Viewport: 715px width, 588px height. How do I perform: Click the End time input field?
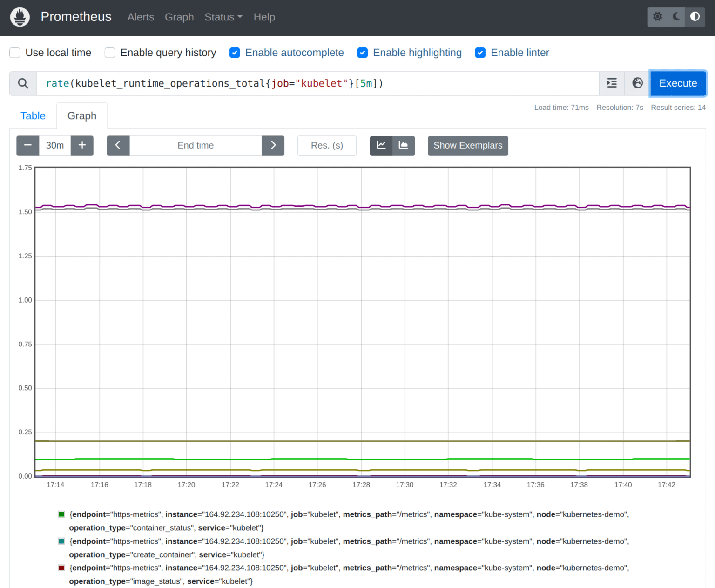pyautogui.click(x=196, y=146)
